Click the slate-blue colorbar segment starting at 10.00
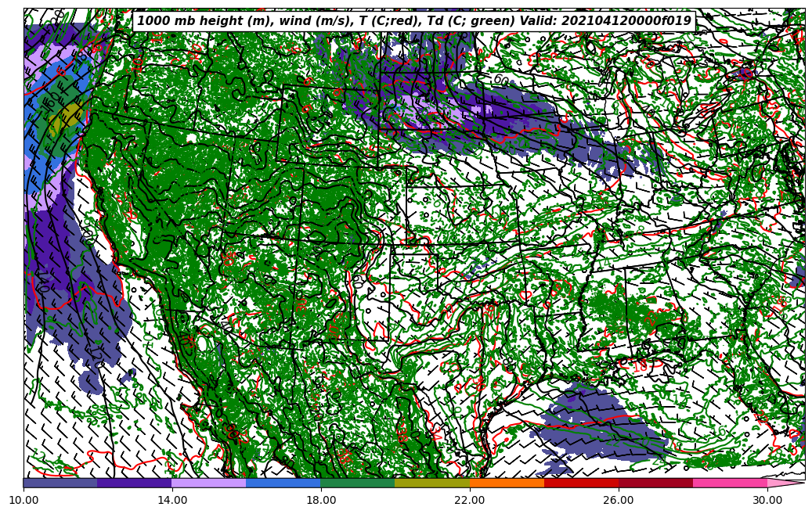Viewport: 812px width, 514px height. (60, 483)
